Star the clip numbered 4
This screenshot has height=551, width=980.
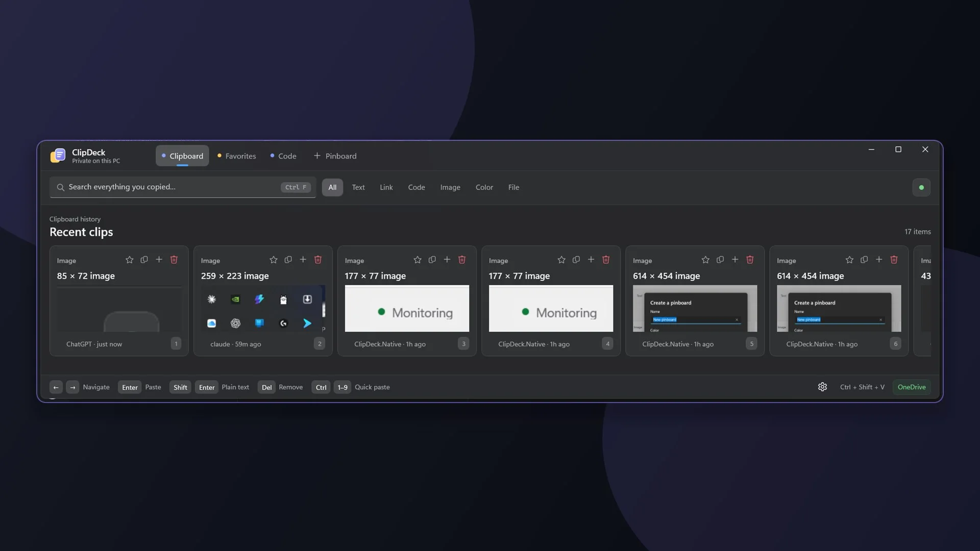561,260
